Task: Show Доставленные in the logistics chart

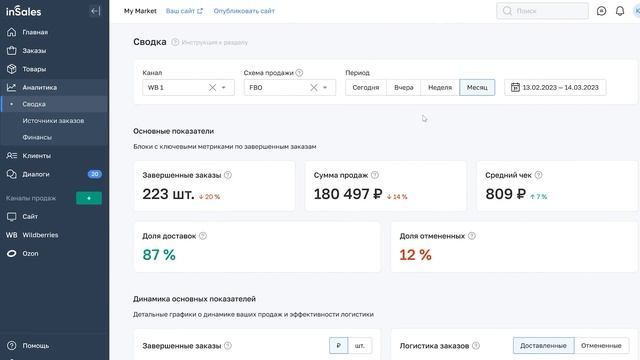Action: pos(543,346)
